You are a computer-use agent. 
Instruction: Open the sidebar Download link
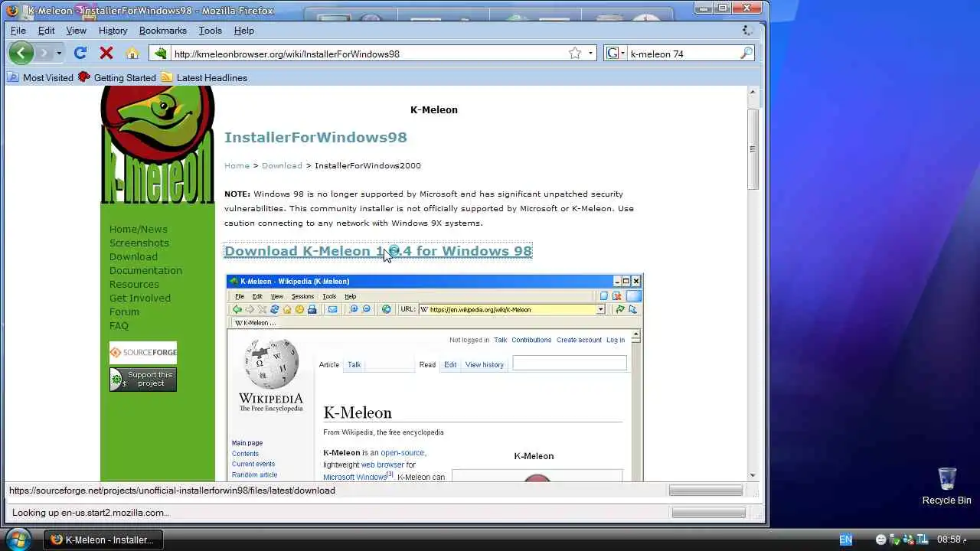pyautogui.click(x=133, y=256)
